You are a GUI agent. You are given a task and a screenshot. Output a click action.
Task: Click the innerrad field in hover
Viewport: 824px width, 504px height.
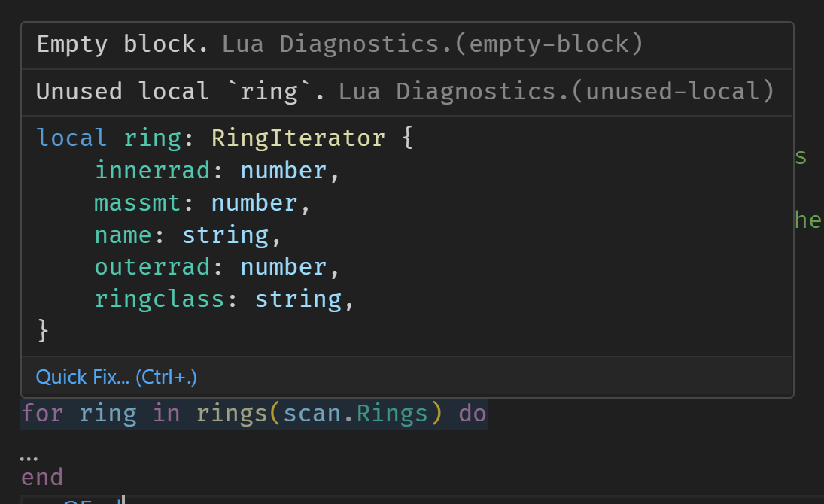[152, 171]
